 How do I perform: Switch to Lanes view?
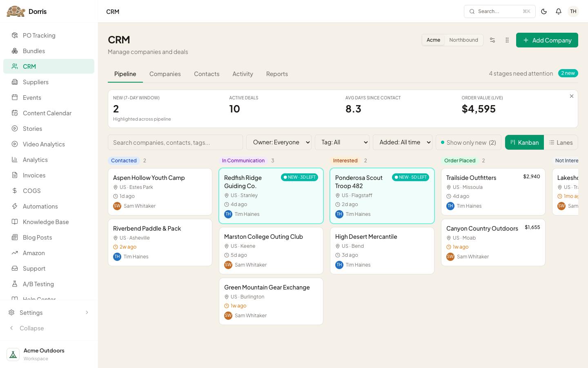point(561,142)
